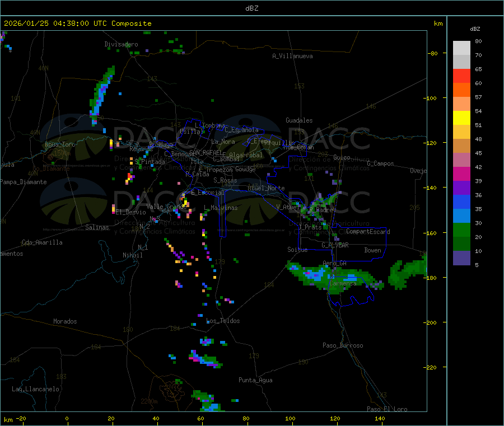Click the blue-green echo line below Divisadero

[x=102, y=95]
